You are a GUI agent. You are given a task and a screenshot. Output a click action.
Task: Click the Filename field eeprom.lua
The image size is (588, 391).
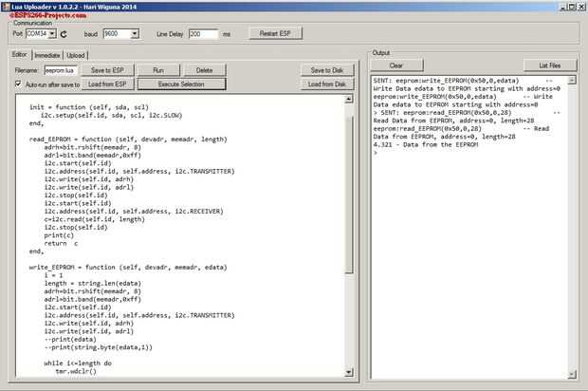(x=61, y=70)
